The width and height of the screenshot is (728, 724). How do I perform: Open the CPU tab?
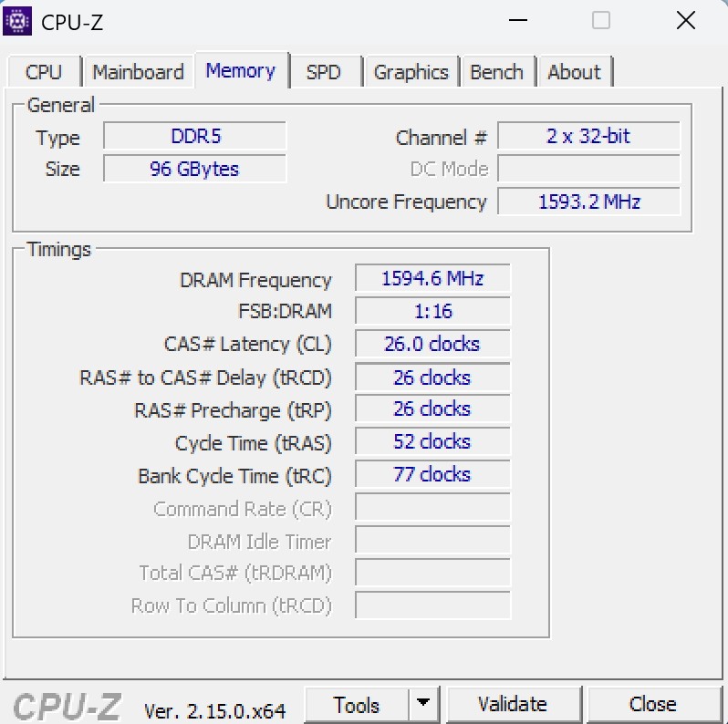[44, 72]
